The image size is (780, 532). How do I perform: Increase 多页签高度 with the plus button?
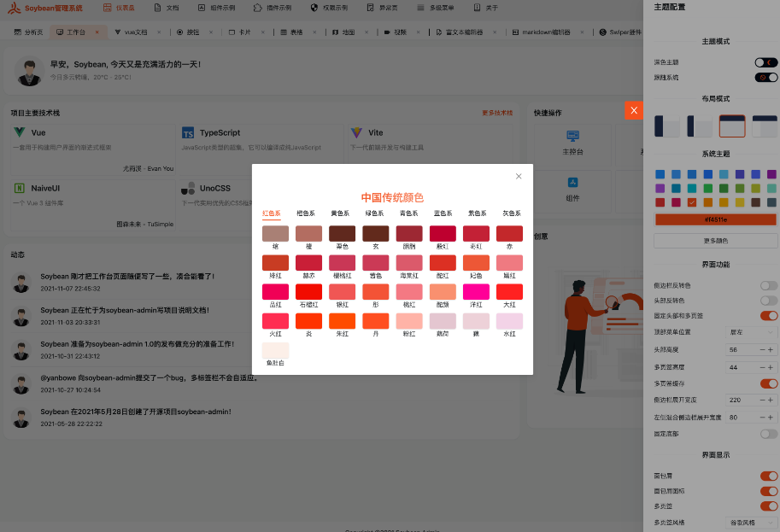click(x=771, y=367)
